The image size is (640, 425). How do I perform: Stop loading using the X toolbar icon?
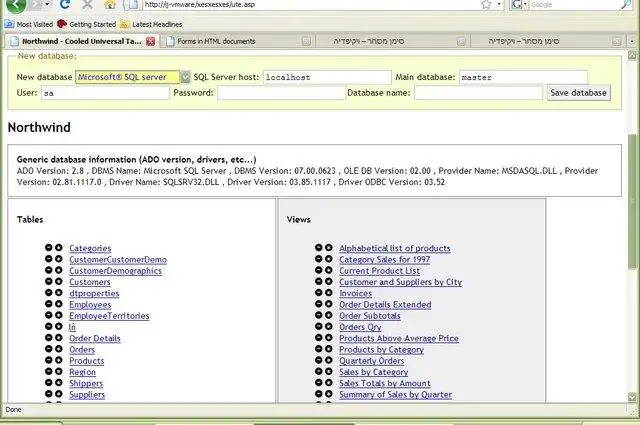pos(87,4)
